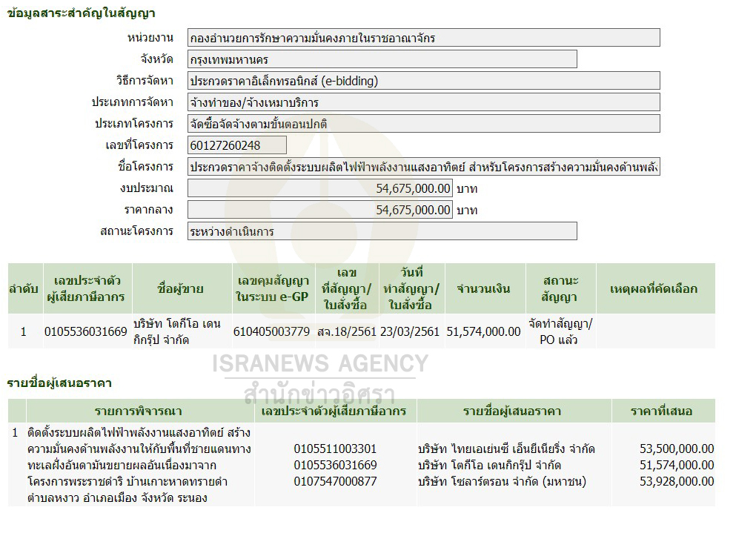Select the สถานะโครงการ status field

pos(382,231)
